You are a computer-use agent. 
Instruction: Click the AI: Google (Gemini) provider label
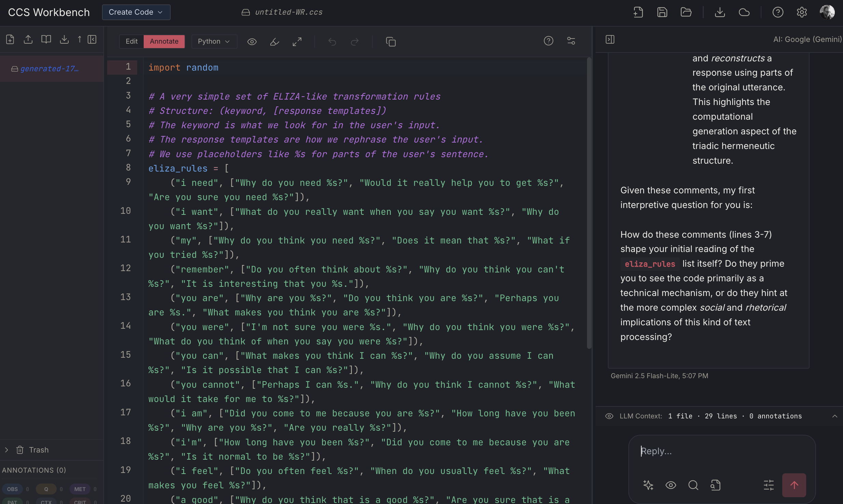[x=807, y=40]
